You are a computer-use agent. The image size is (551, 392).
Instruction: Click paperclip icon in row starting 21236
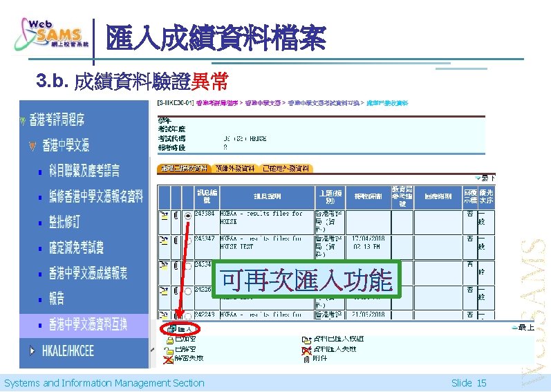(176, 291)
